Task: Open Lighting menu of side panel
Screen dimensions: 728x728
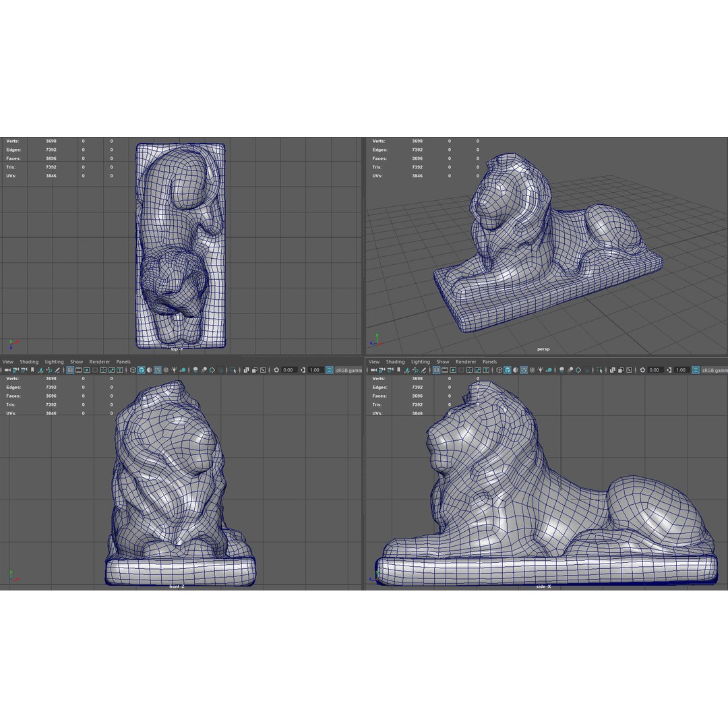Action: [421, 362]
